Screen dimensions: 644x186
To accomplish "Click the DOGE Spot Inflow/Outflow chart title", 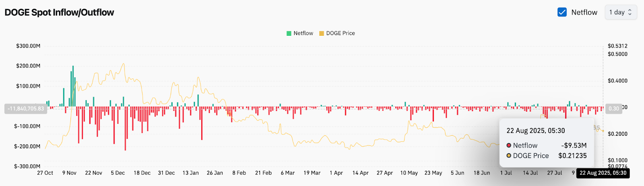I will (59, 12).
